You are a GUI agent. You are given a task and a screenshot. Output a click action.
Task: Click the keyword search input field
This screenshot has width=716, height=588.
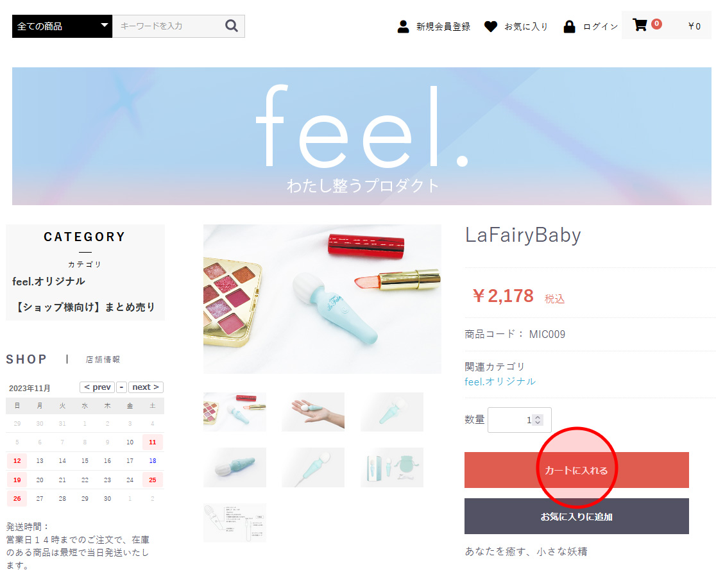[169, 26]
